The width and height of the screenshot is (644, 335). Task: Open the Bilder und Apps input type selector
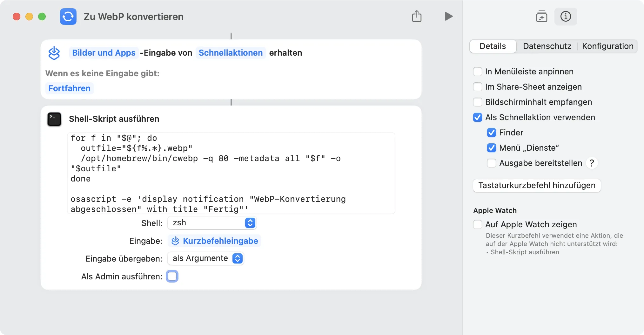(104, 53)
